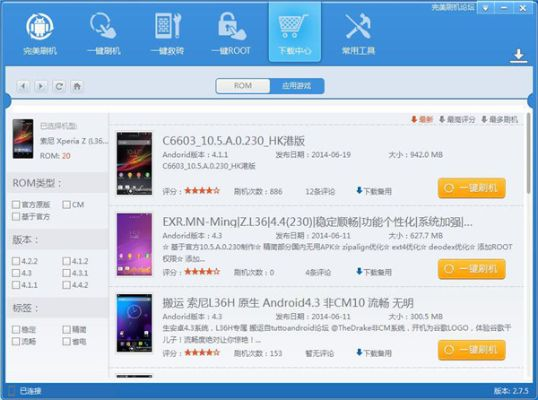Screen dimensions: 538x400
Task: Tick the 稳定 tag checkbox
Action: click(x=16, y=330)
